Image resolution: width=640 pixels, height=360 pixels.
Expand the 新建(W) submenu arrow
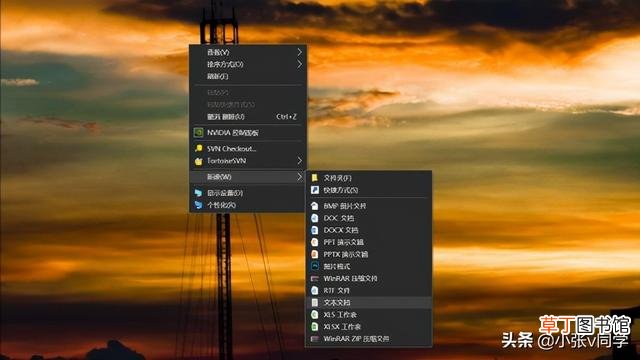coord(300,177)
